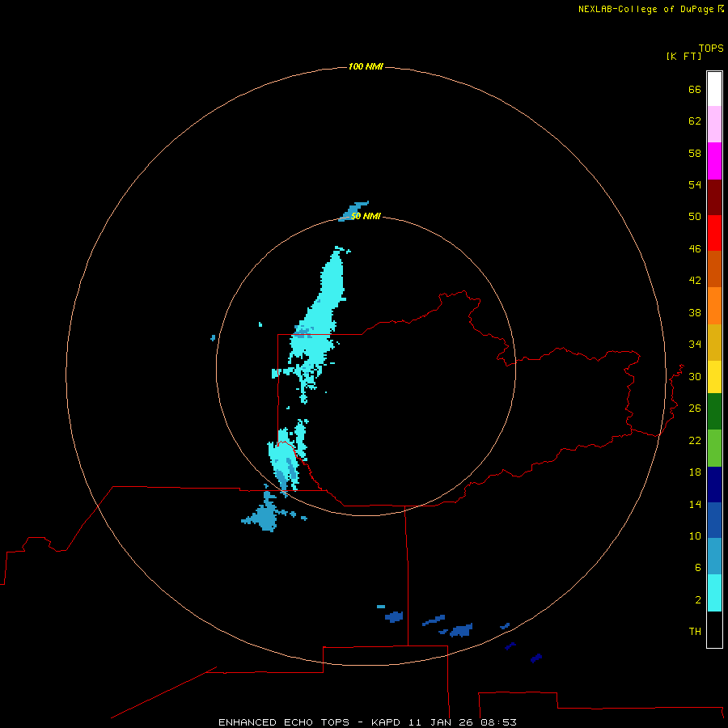Click the "54" scale label
The width and height of the screenshot is (728, 728).
point(695,184)
